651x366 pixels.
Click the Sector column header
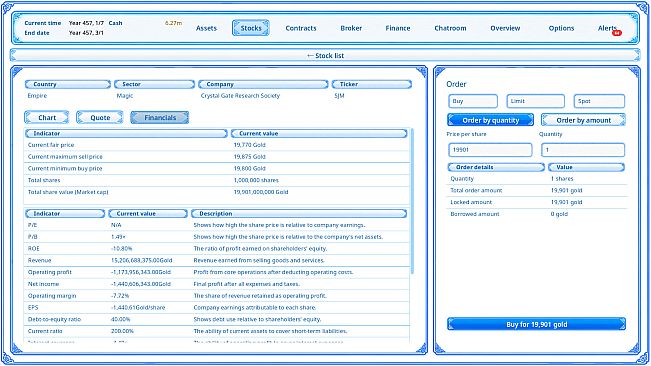point(154,84)
